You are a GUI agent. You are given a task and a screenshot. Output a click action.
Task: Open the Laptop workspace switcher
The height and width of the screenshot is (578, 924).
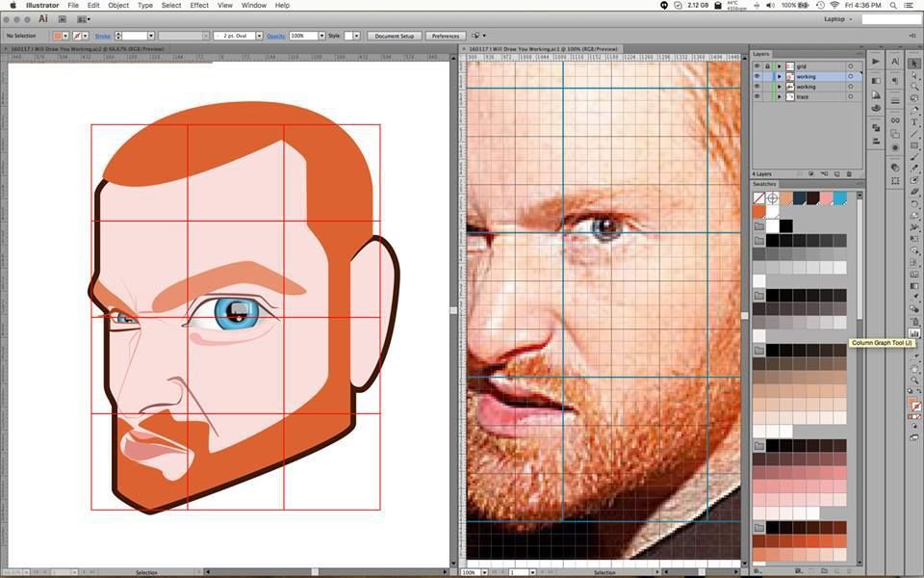(x=837, y=19)
